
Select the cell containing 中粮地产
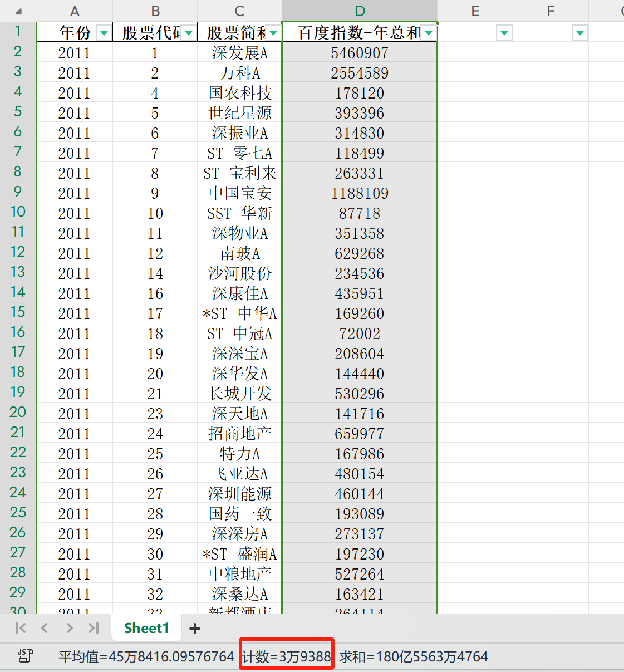[x=239, y=574]
